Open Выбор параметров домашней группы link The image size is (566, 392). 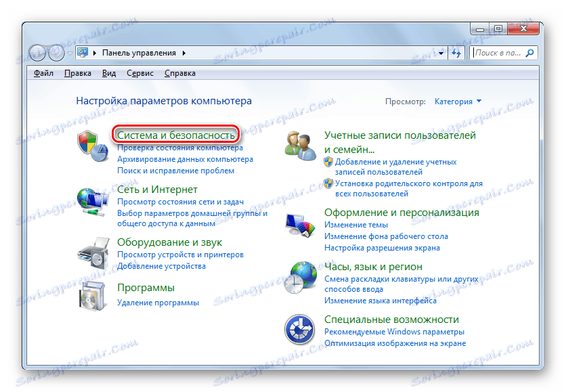click(x=192, y=219)
